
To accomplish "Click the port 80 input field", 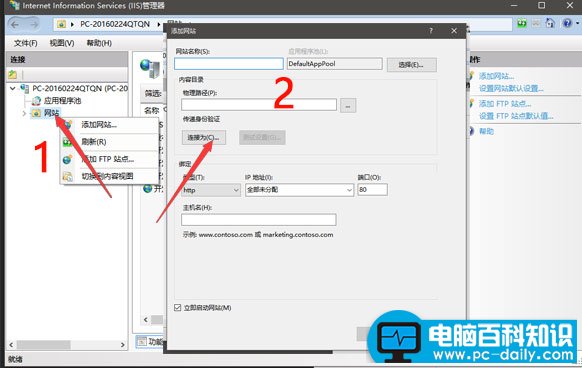I will pos(373,189).
